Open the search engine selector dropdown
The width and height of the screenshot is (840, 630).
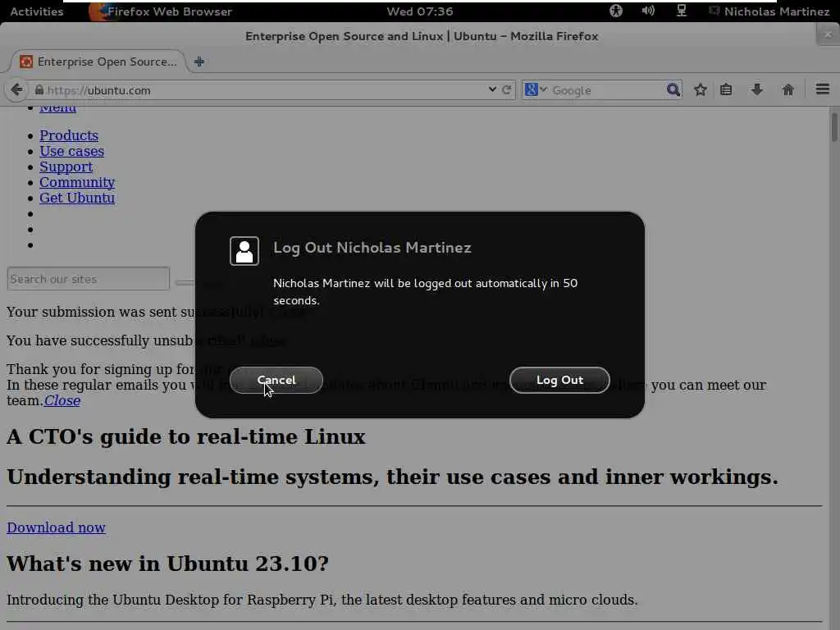click(535, 89)
